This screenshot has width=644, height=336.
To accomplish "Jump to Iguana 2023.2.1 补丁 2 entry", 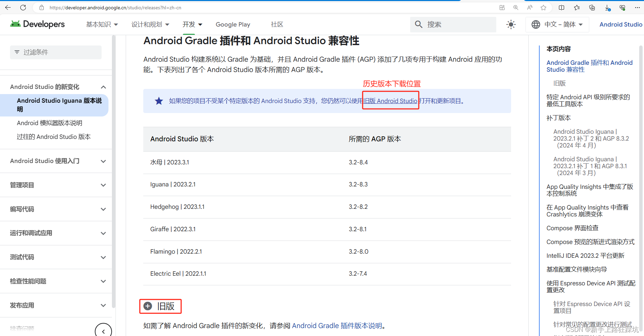I will tap(591, 139).
